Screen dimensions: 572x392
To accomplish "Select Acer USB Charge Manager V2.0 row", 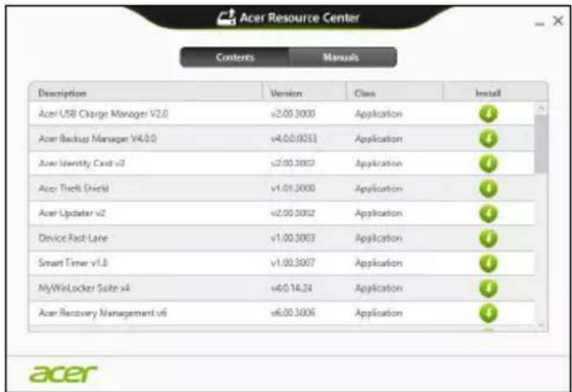I will [282, 114].
